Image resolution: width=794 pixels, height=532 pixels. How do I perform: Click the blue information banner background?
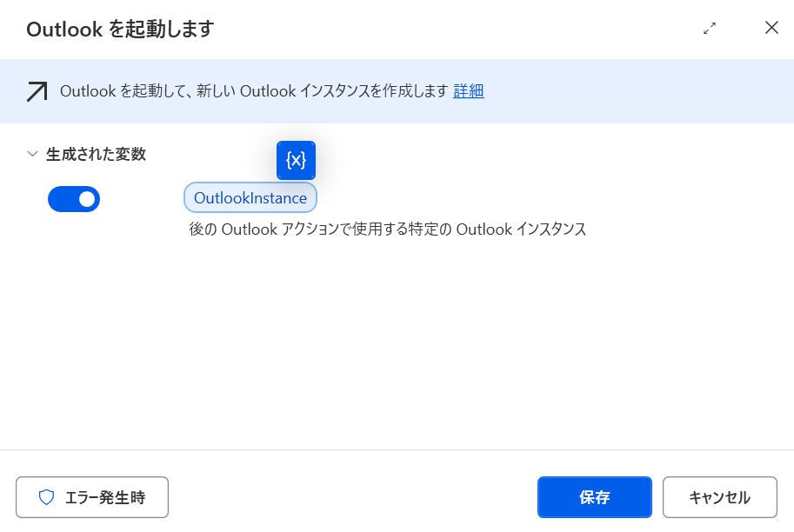pos(633,91)
